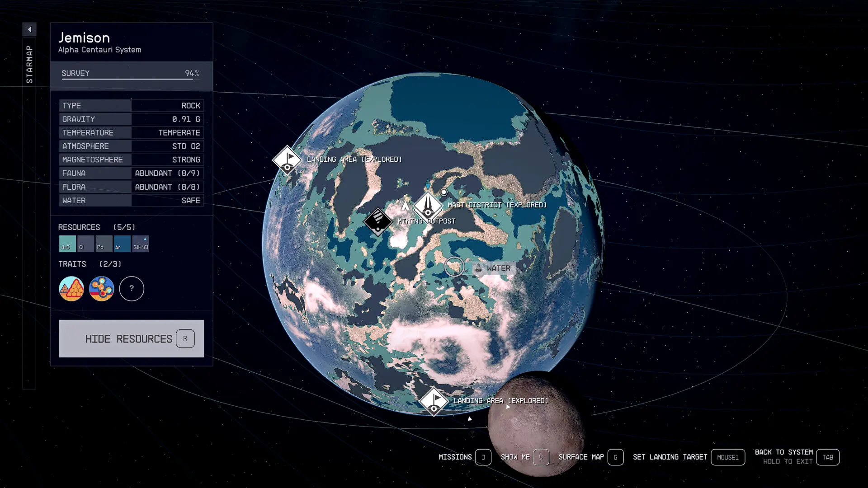Select the MAST District landmark marker

pos(428,206)
